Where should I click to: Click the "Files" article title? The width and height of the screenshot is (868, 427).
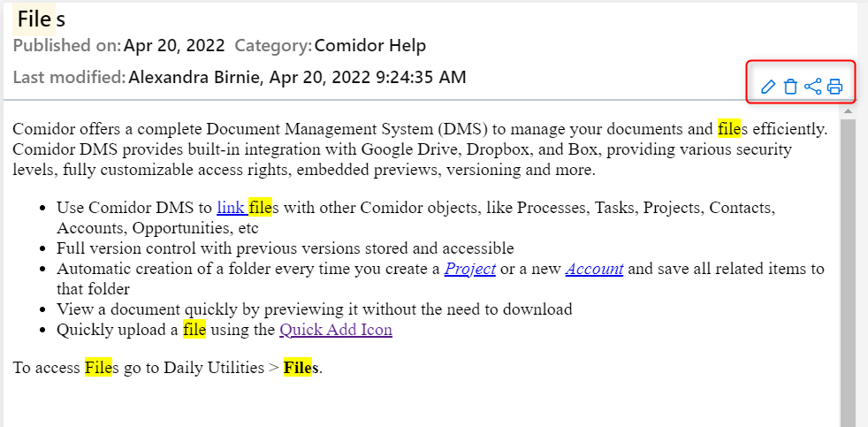click(x=41, y=19)
